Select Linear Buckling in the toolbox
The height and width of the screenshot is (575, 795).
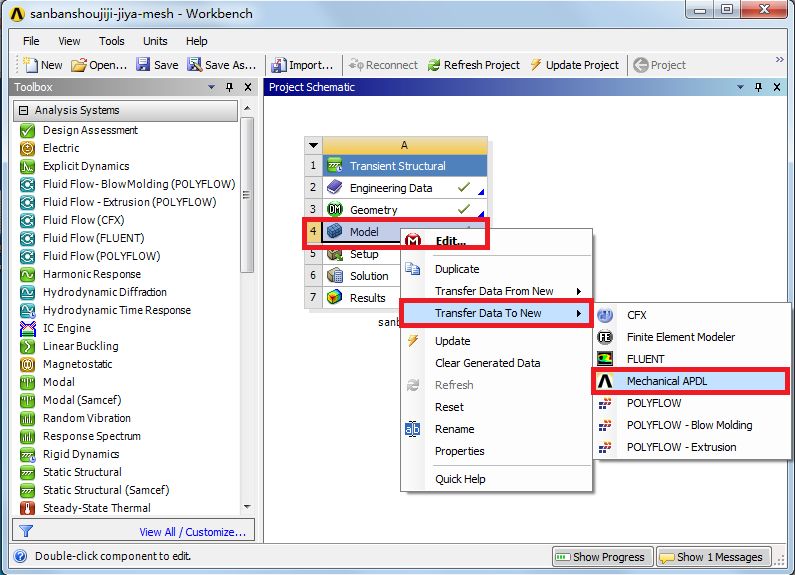coord(81,346)
